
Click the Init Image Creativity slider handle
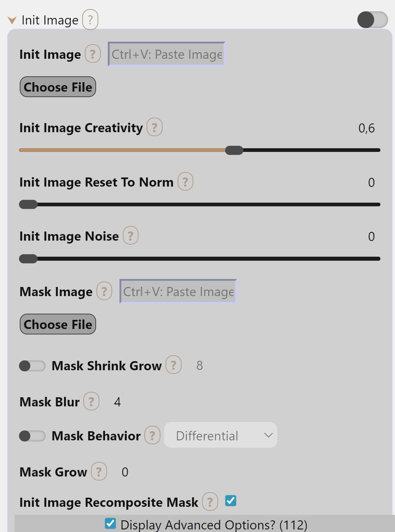coord(234,150)
